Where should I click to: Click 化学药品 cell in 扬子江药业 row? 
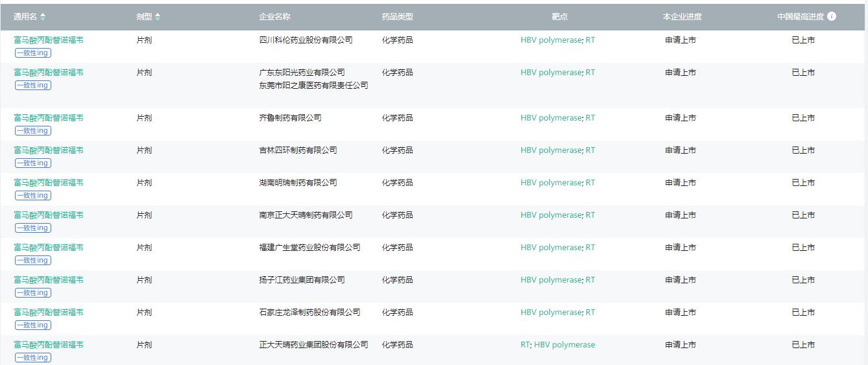click(x=397, y=280)
